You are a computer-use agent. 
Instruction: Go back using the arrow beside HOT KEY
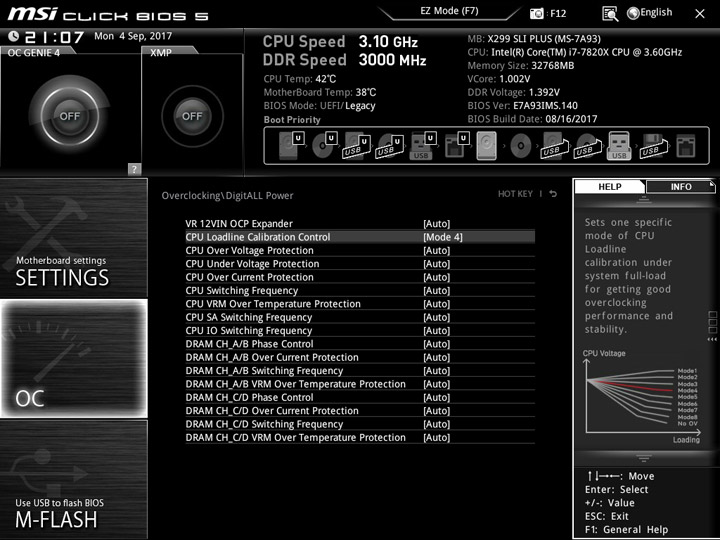point(553,194)
